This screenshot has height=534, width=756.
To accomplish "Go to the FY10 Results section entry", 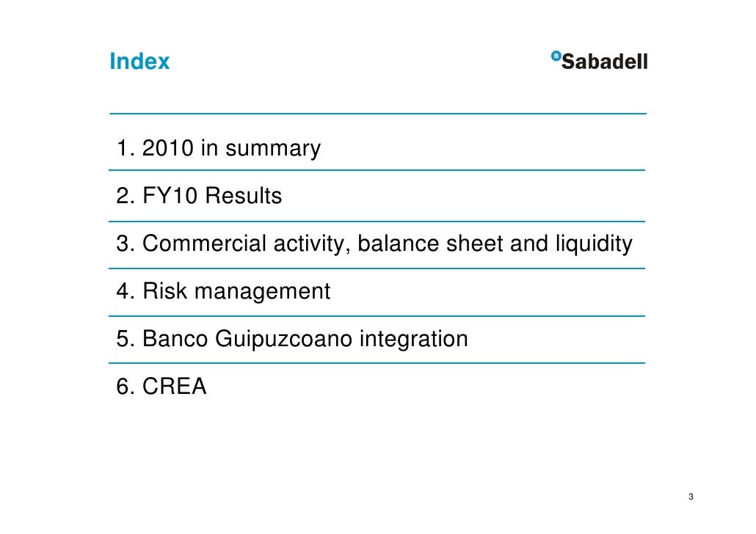I will pos(199,196).
